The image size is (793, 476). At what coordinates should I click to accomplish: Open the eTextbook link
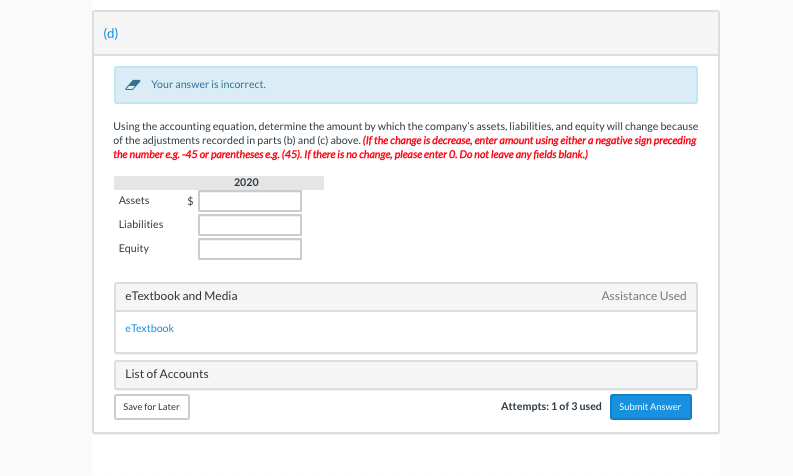point(149,328)
